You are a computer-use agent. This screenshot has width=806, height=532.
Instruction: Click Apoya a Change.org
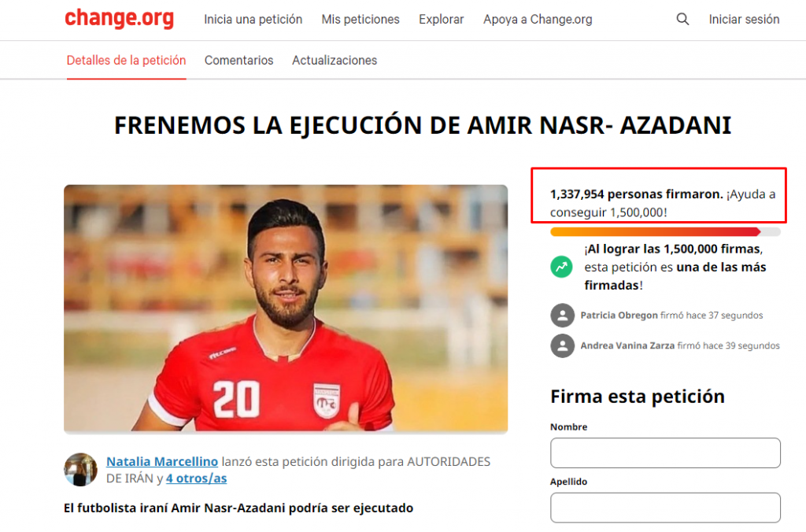538,20
